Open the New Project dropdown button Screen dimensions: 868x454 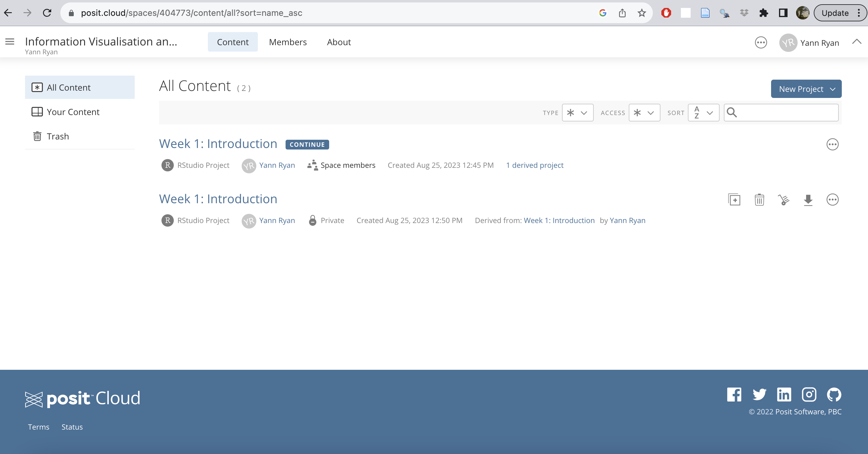click(806, 89)
